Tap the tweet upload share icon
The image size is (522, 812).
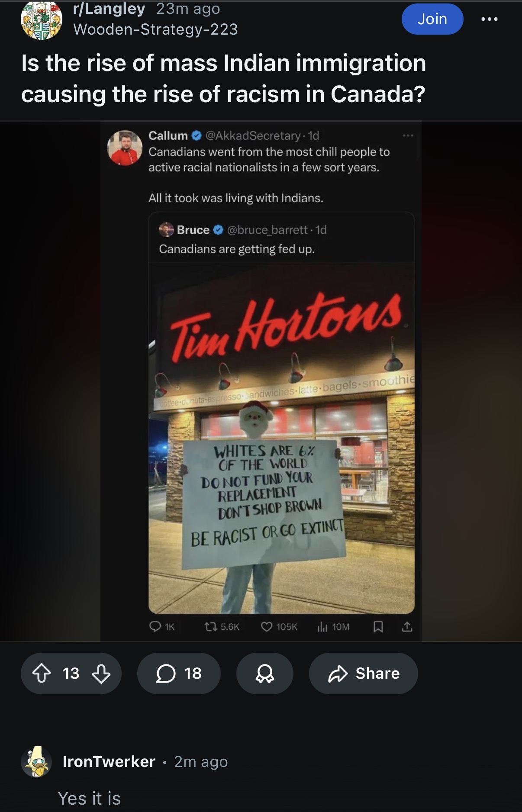(407, 626)
